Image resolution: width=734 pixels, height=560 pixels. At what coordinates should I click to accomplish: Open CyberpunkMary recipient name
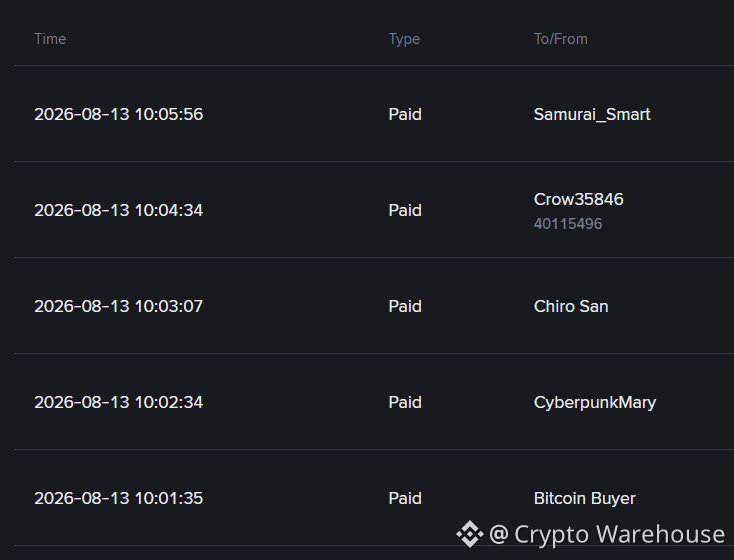595,403
